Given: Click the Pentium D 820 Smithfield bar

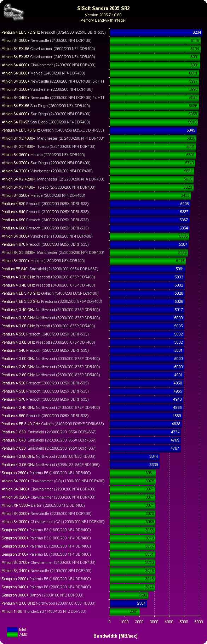Looking at the screenshot, I should point(145,448).
